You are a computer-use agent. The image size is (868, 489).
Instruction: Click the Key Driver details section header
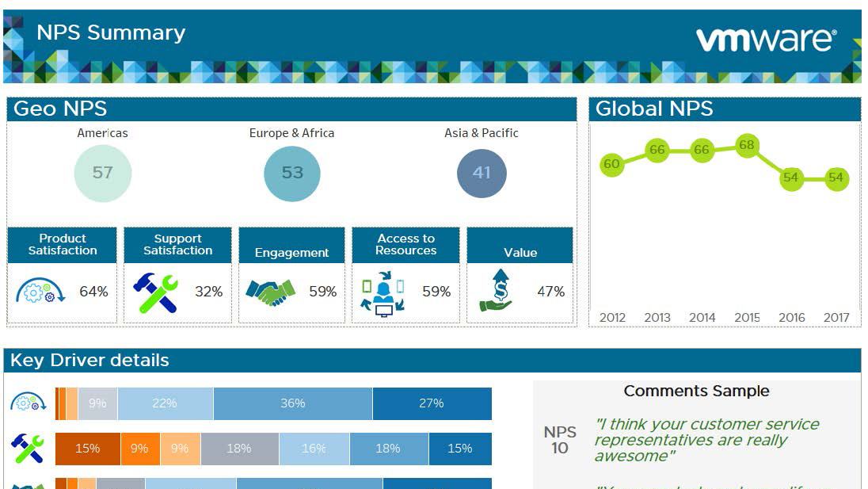tap(89, 361)
